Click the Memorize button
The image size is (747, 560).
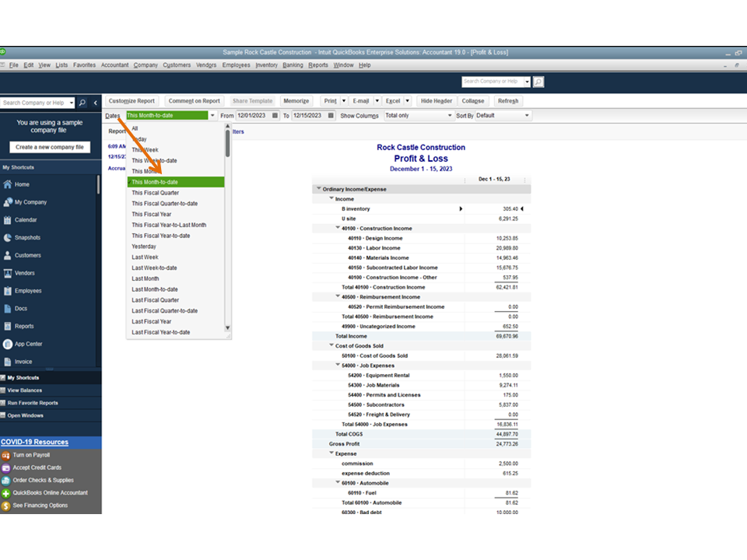coord(296,101)
